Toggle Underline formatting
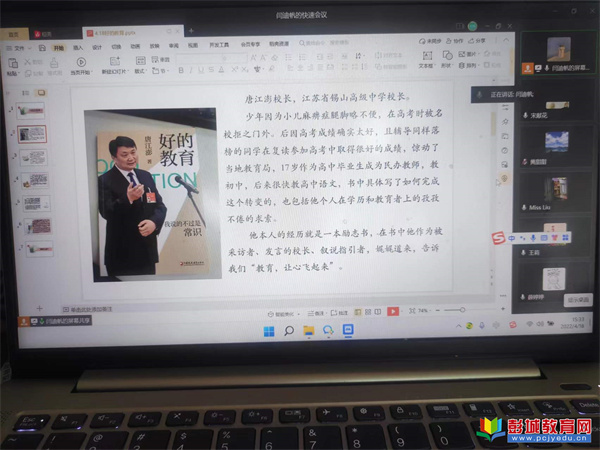Image resolution: width=600 pixels, height=450 pixels. [x=201, y=70]
